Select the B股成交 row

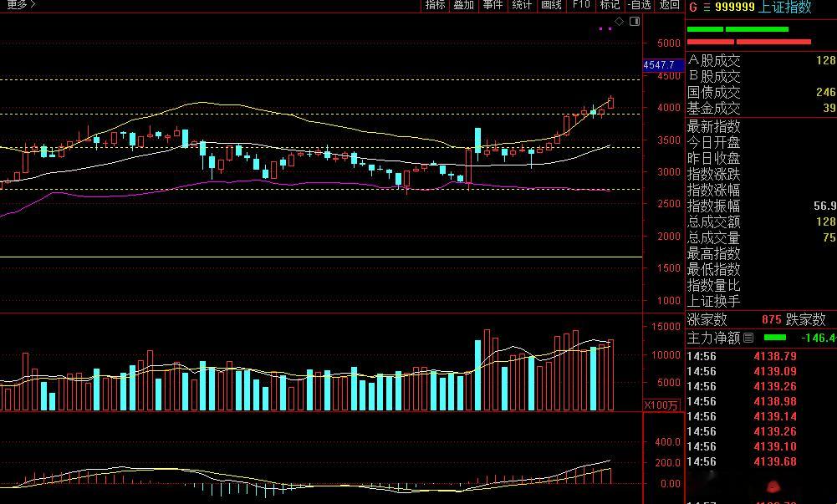pos(761,76)
